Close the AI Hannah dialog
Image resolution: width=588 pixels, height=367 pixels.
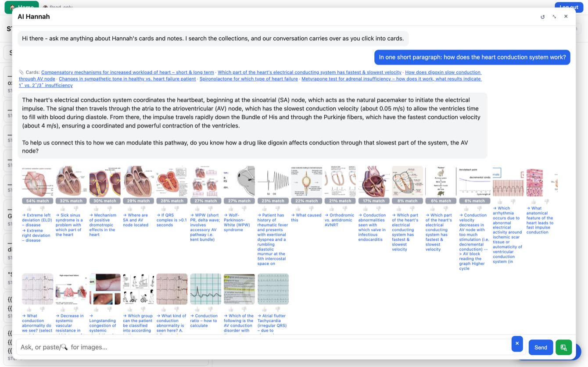566,16
